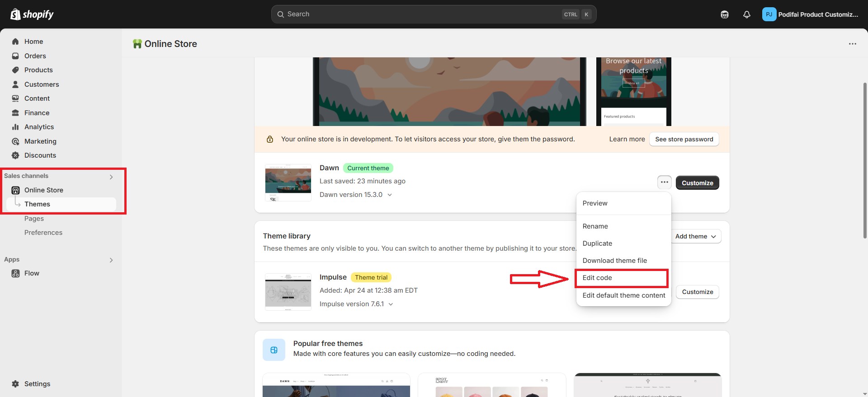868x397 pixels.
Task: Open Settings gear at bottom left
Action: pyautogui.click(x=37, y=384)
